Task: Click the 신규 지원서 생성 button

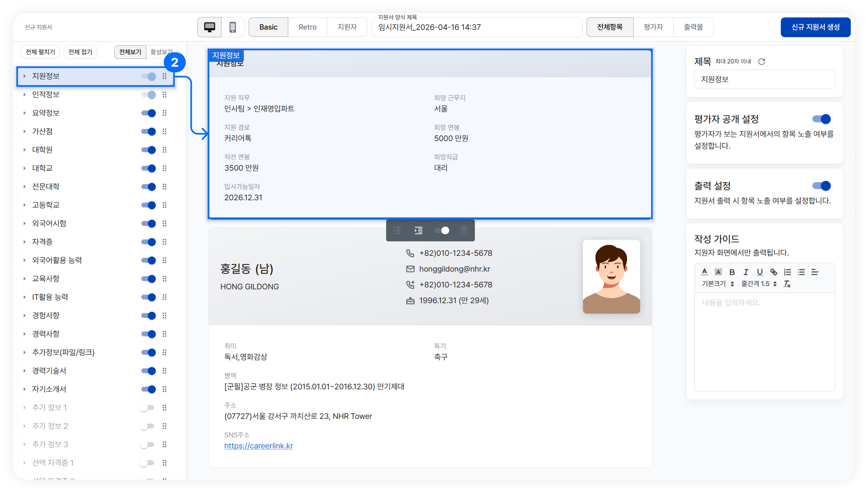Action: 815,27
